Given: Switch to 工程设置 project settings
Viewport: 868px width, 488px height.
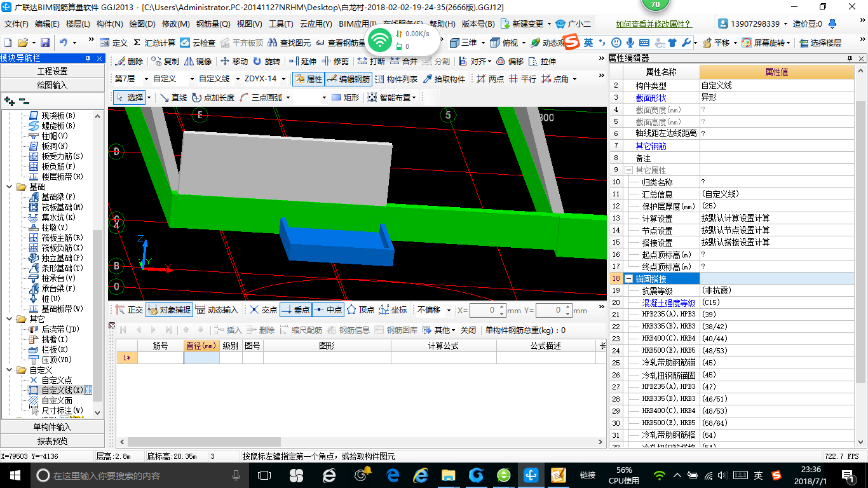Looking at the screenshot, I should tap(52, 71).
